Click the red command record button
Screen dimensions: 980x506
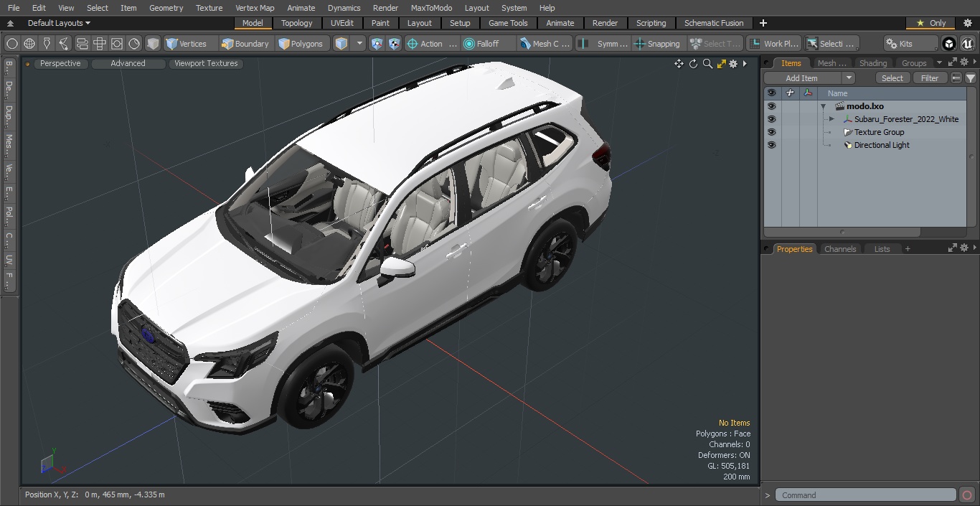(x=967, y=495)
